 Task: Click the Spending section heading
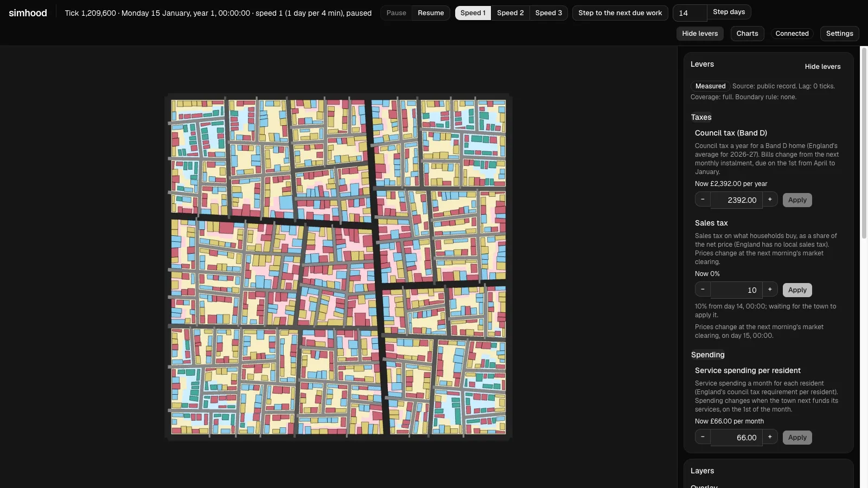point(707,355)
